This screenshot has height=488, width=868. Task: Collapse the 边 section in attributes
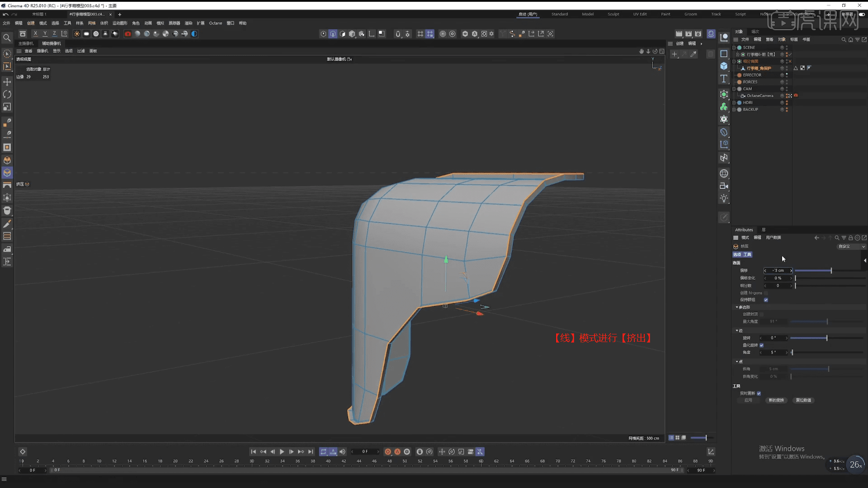pyautogui.click(x=737, y=331)
